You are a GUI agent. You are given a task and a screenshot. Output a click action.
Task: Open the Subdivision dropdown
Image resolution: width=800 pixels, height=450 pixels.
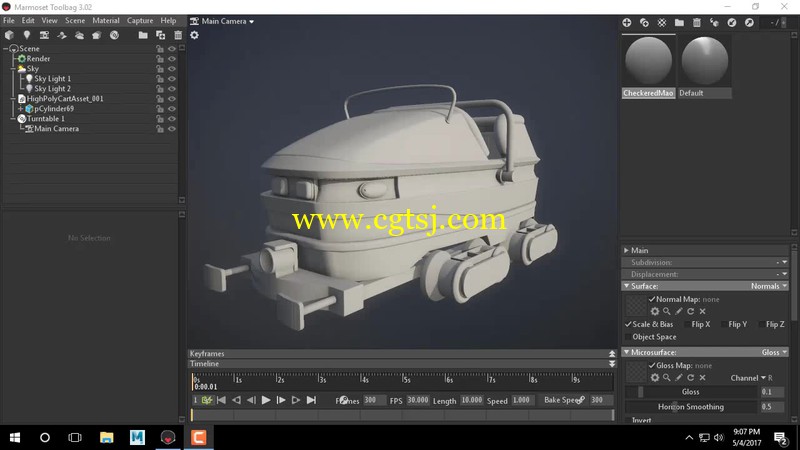coord(784,262)
